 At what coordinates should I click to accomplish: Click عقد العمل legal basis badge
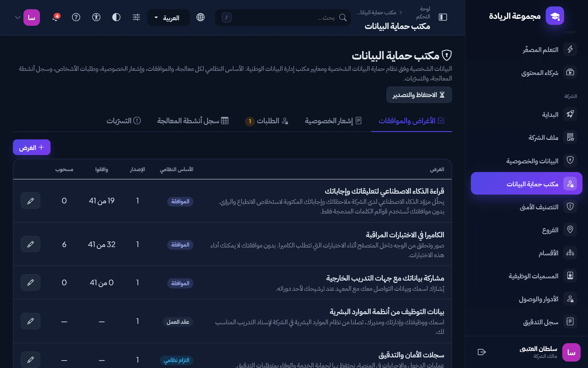pyautogui.click(x=178, y=322)
